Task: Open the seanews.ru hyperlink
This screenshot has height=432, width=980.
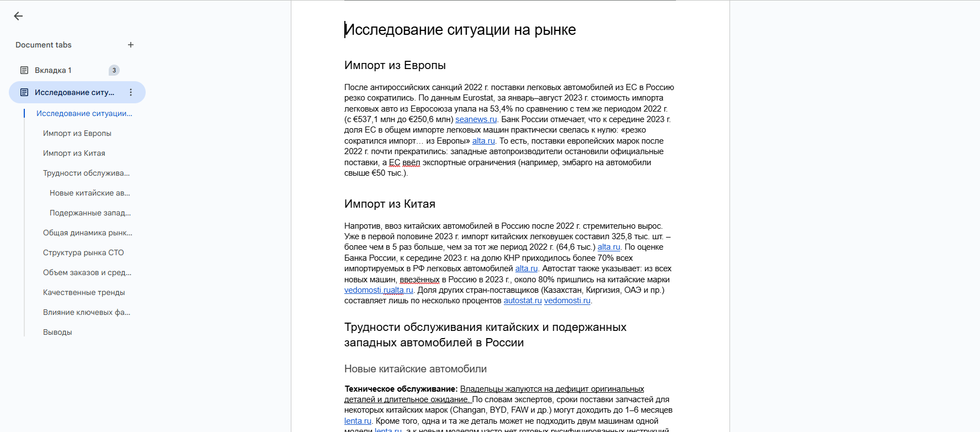Action: 476,119
